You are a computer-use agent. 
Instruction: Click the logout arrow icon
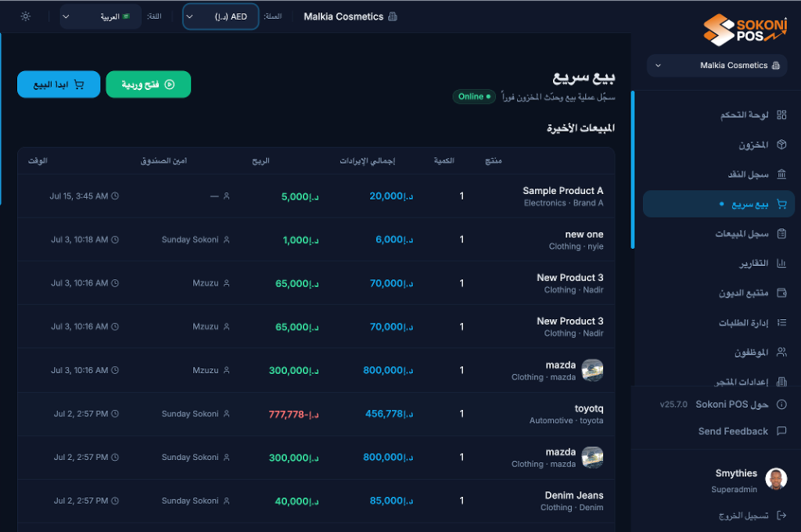[x=781, y=515]
